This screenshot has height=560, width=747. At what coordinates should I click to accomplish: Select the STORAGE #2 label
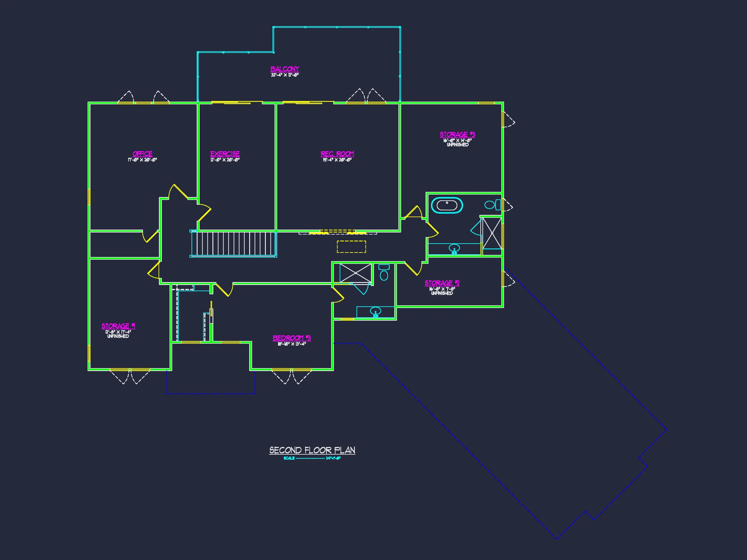click(x=442, y=283)
